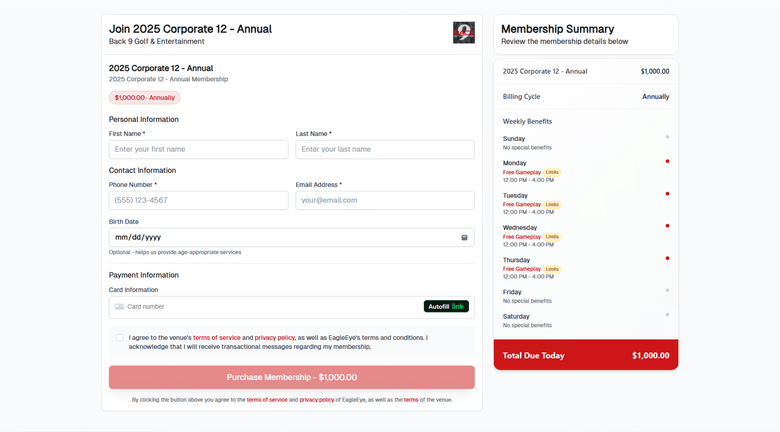The height and width of the screenshot is (432, 780).
Task: Focus the Phone Number field
Action: coord(198,200)
